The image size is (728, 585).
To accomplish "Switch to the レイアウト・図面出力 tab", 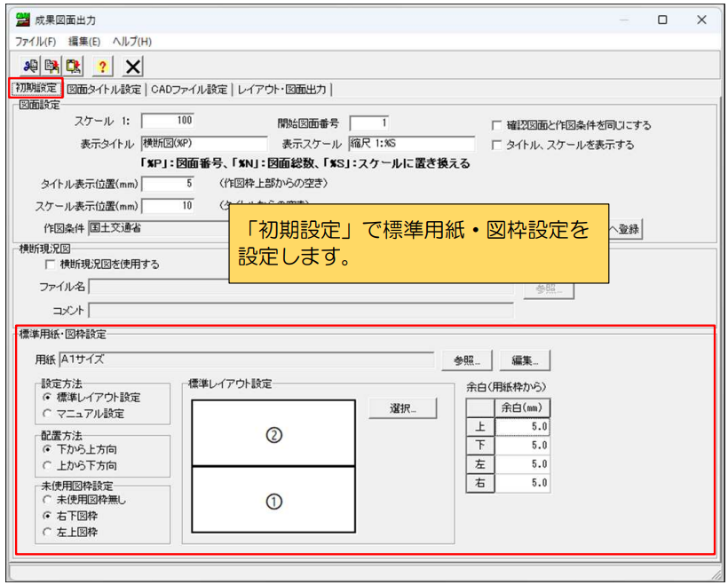I will 281,89.
